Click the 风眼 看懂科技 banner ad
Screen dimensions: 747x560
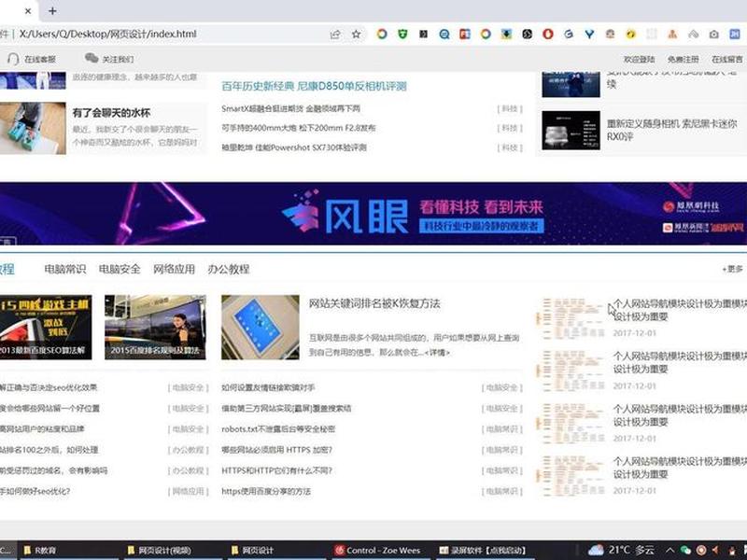coord(373,214)
